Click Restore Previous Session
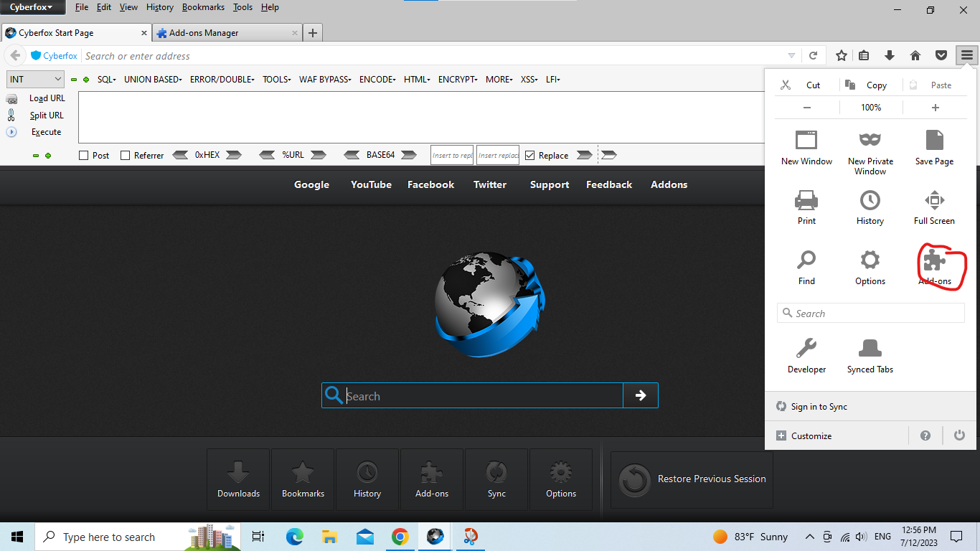 coord(692,479)
